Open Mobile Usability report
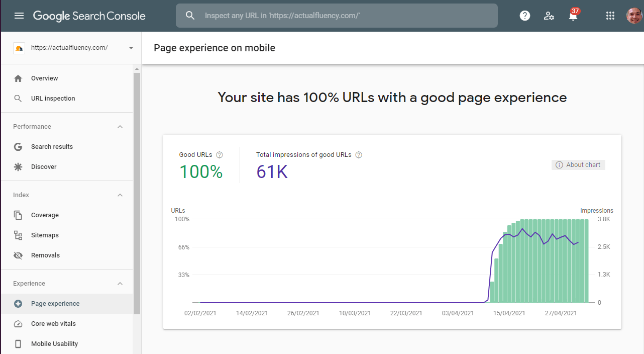 point(67,344)
